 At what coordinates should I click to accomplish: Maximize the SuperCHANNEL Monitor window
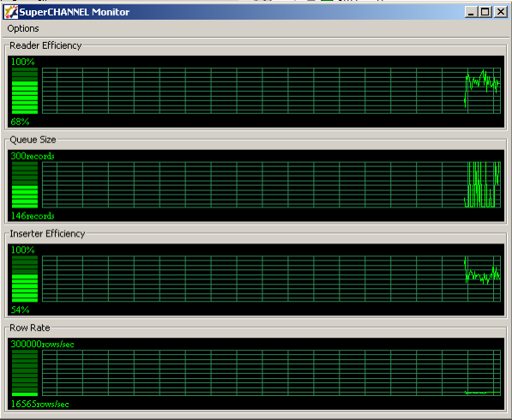pos(485,12)
